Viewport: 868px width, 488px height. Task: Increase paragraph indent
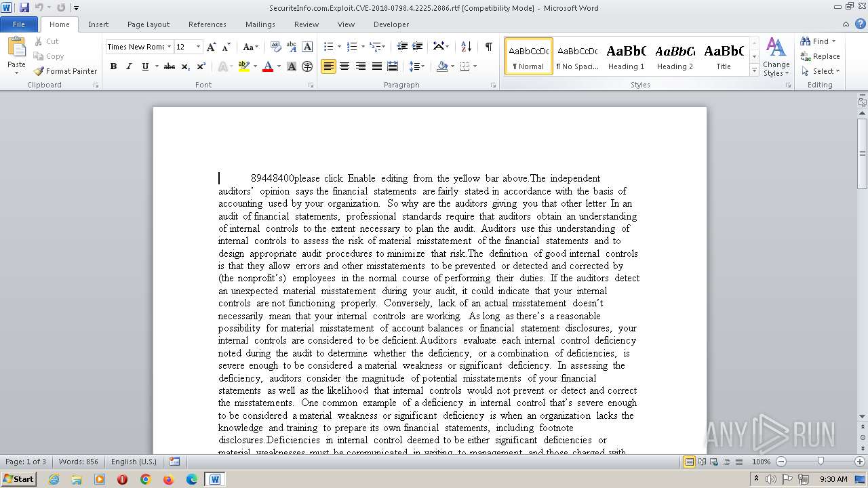point(418,47)
